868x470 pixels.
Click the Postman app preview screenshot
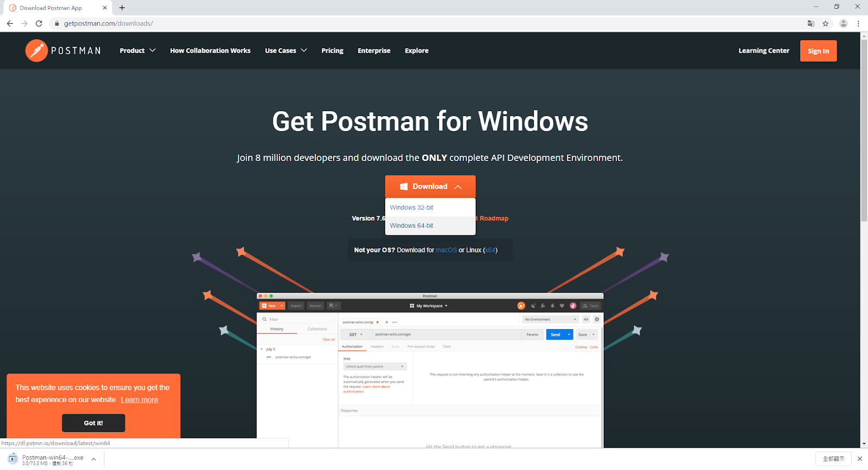pyautogui.click(x=430, y=370)
